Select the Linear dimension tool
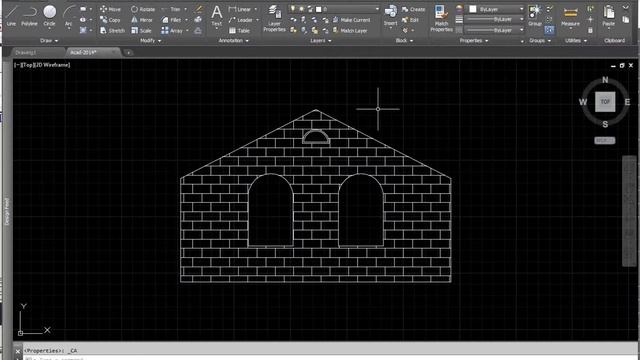 click(240, 9)
